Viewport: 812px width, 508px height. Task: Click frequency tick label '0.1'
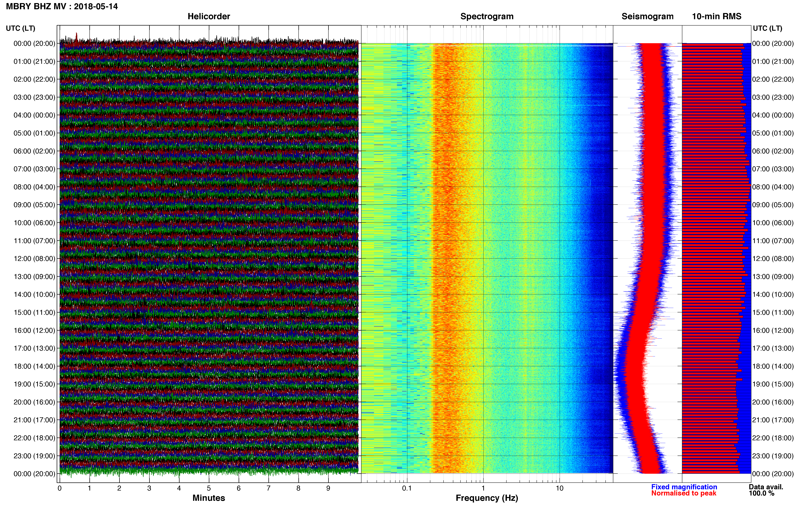[x=407, y=488]
